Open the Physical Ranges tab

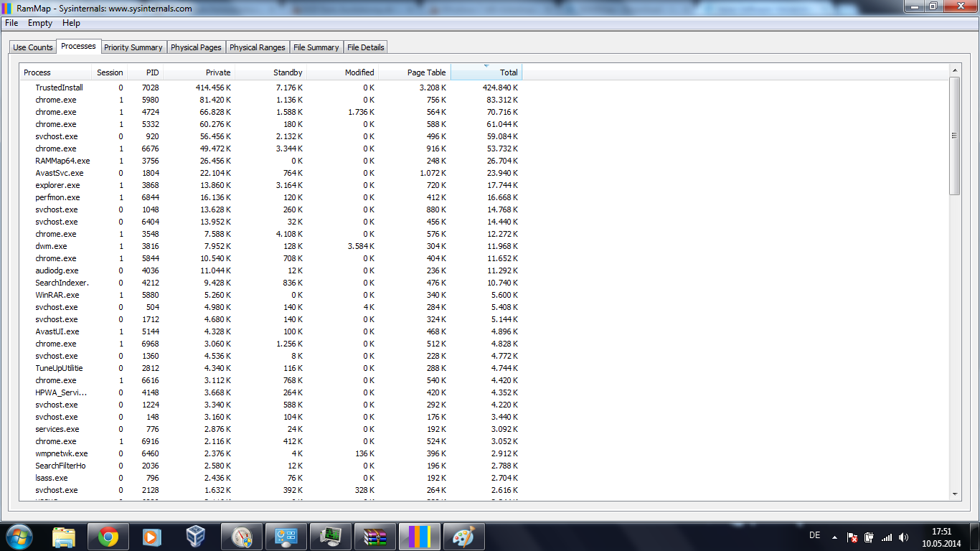(258, 47)
